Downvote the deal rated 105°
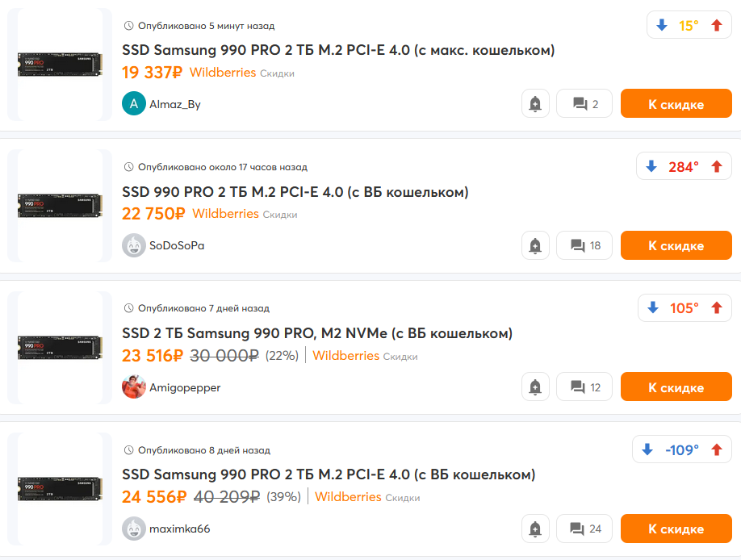The width and height of the screenshot is (741, 560). coord(653,308)
